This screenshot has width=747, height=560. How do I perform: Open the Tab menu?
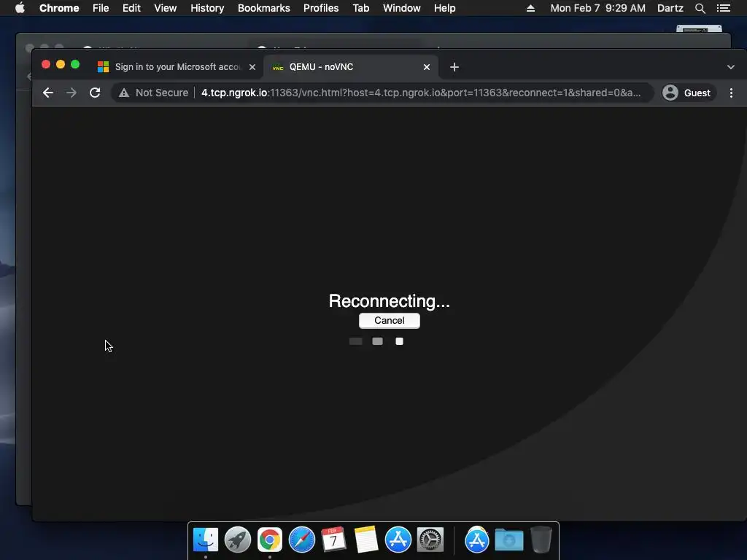click(361, 8)
